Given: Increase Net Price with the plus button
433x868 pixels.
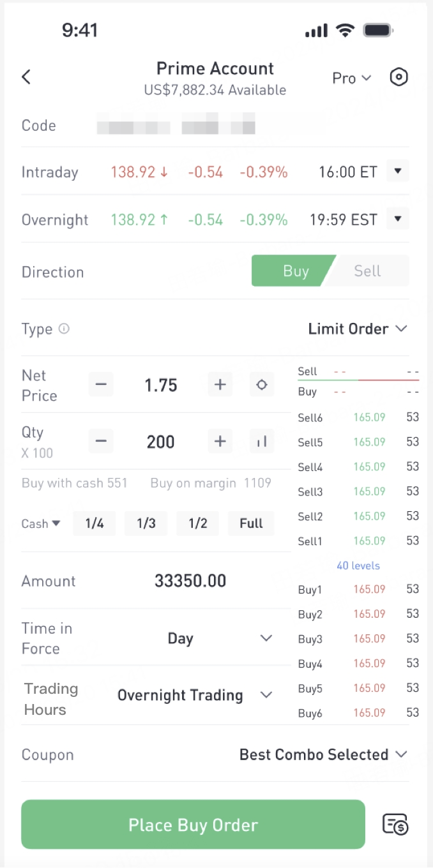Looking at the screenshot, I should click(220, 385).
